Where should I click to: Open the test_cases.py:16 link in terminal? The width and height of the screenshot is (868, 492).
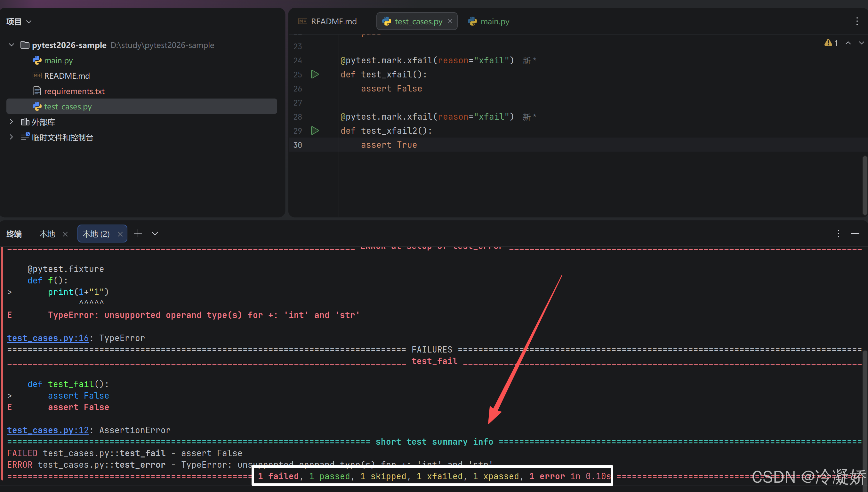click(48, 338)
